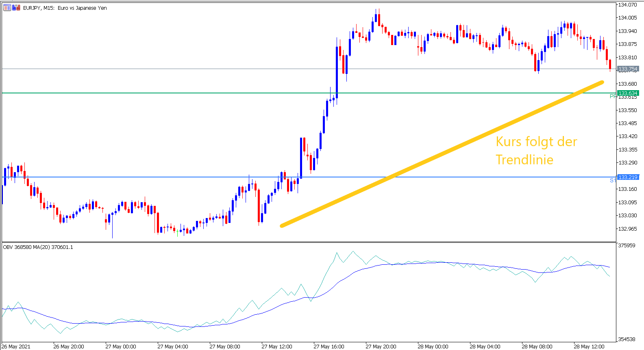Click the 133.095 price scale value

click(x=628, y=202)
